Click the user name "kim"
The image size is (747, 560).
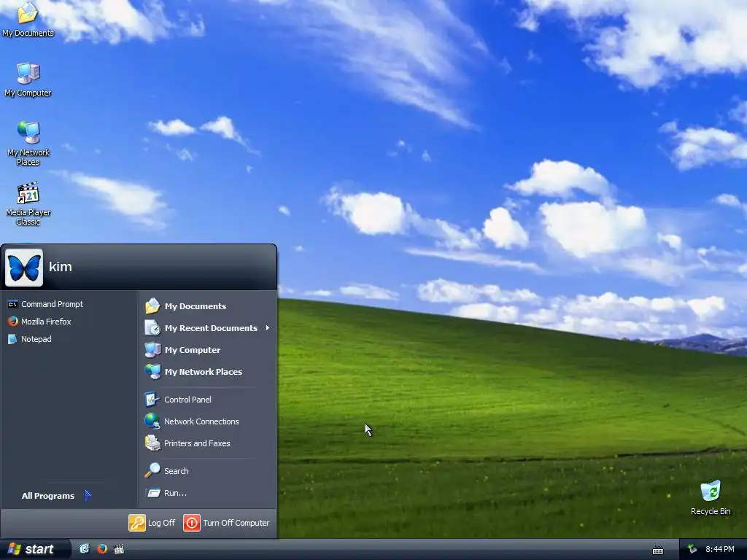click(x=61, y=267)
